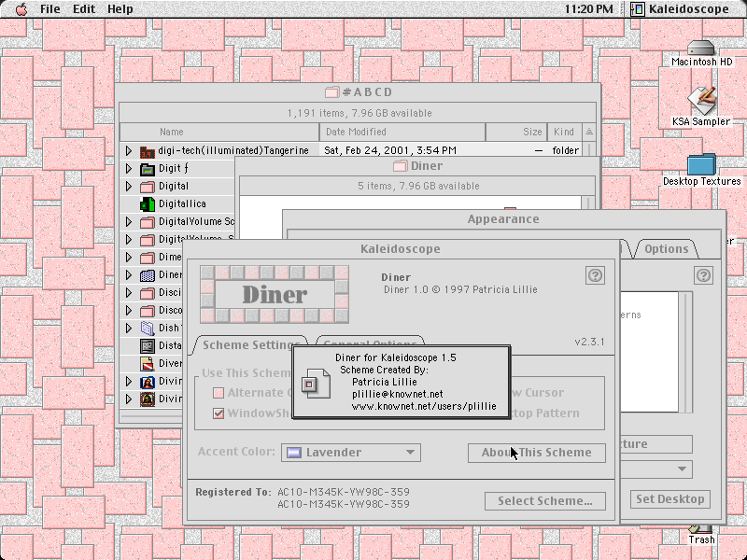Open the Apple menu
Image resolution: width=747 pixels, height=560 pixels.
21,9
